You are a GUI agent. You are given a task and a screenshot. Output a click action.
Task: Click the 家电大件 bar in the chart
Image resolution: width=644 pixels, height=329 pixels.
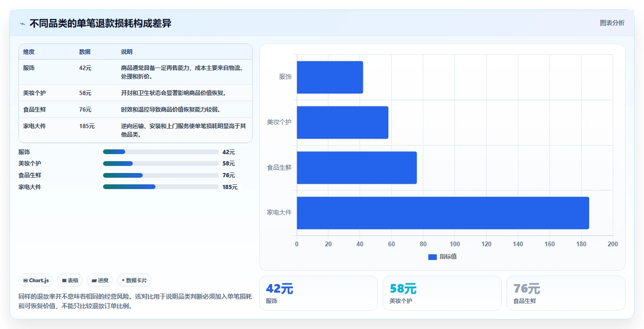tap(443, 213)
